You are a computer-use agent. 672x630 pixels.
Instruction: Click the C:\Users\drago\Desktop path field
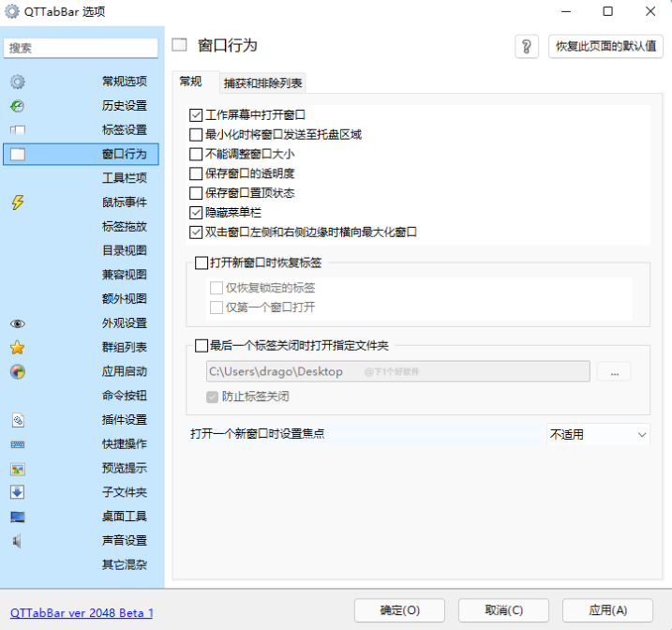(x=398, y=371)
